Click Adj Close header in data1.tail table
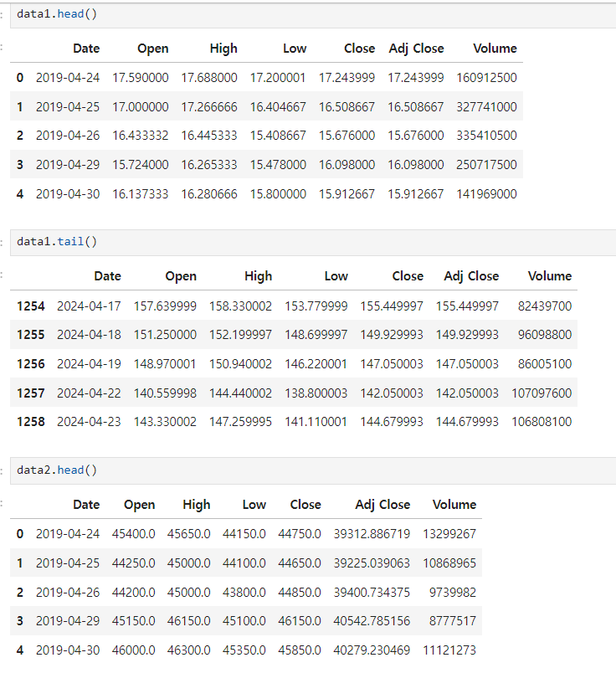 [x=471, y=276]
